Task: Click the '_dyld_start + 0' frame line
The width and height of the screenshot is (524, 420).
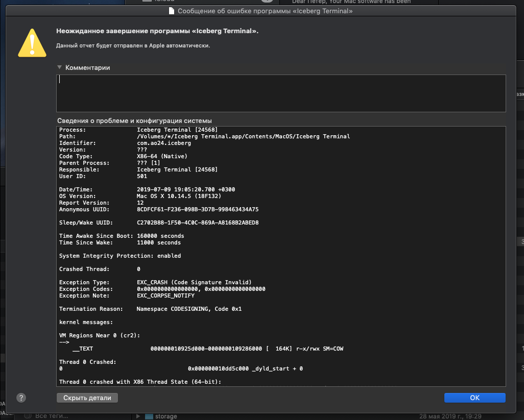Action: 245,368
